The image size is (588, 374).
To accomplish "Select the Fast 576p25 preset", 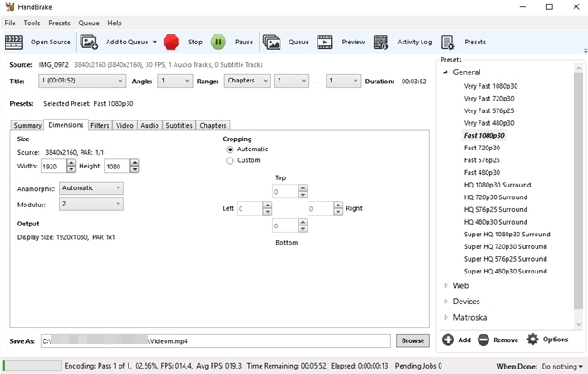I will 482,160.
